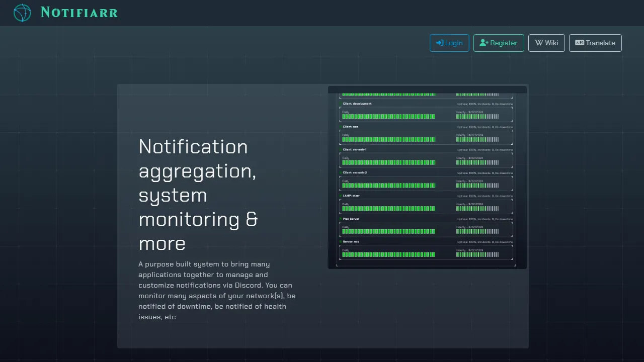Click the sign-in arrow icon on Login

click(438, 43)
